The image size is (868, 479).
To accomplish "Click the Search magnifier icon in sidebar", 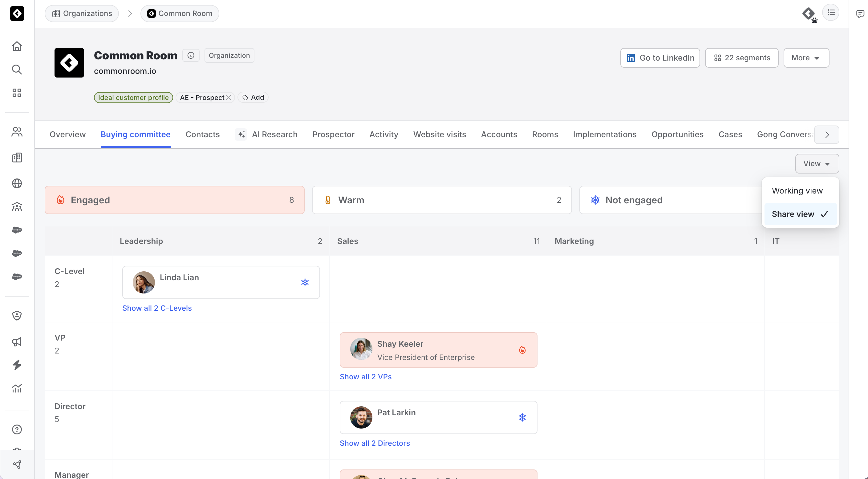I will (x=17, y=69).
